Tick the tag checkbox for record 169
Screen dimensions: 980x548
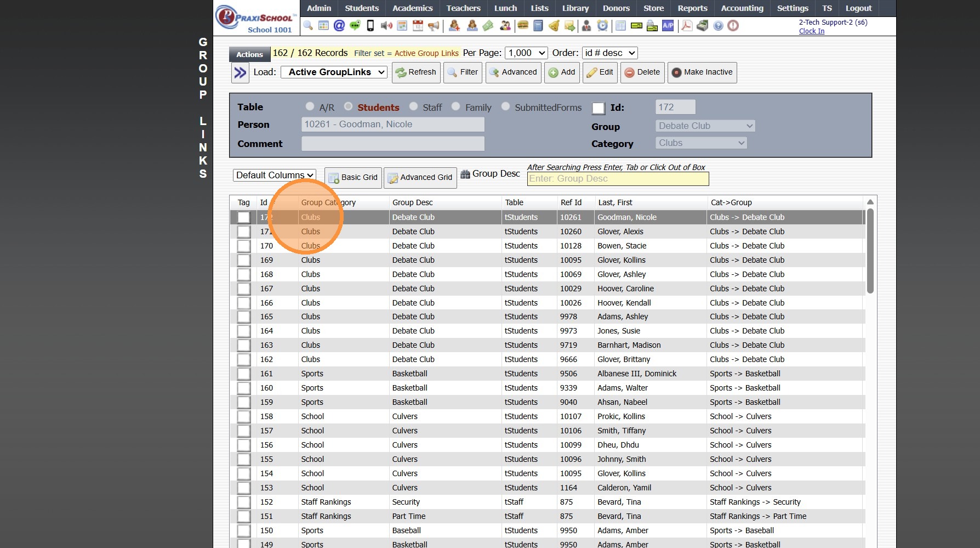point(244,261)
